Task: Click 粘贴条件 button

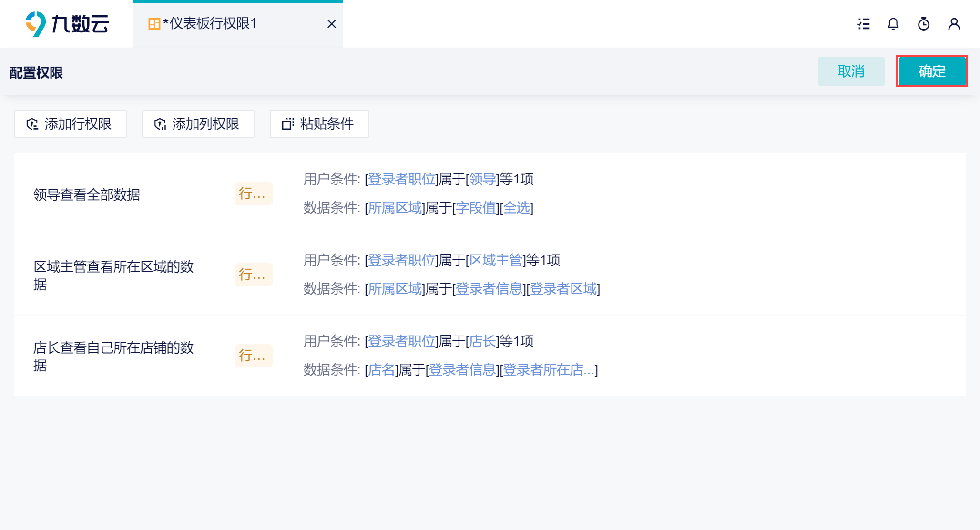Action: pyautogui.click(x=319, y=124)
